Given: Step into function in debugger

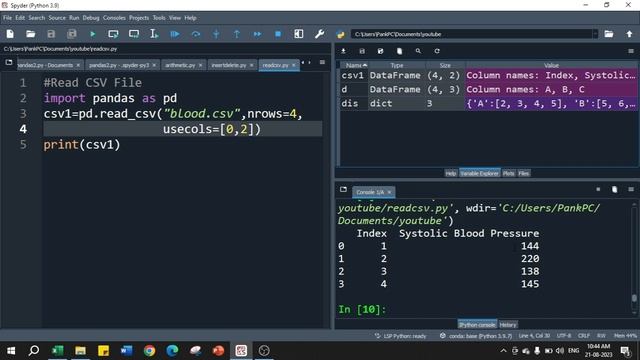Looking at the screenshot, I should [x=216, y=34].
